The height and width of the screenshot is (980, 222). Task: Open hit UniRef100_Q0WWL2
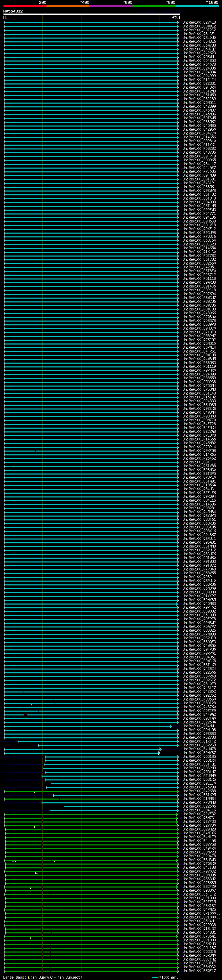[199, 26]
